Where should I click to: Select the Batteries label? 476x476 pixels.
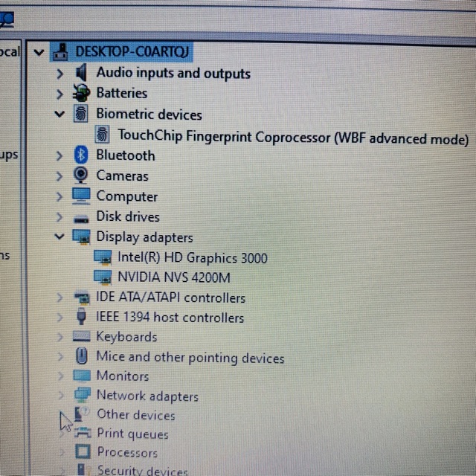pos(122,93)
